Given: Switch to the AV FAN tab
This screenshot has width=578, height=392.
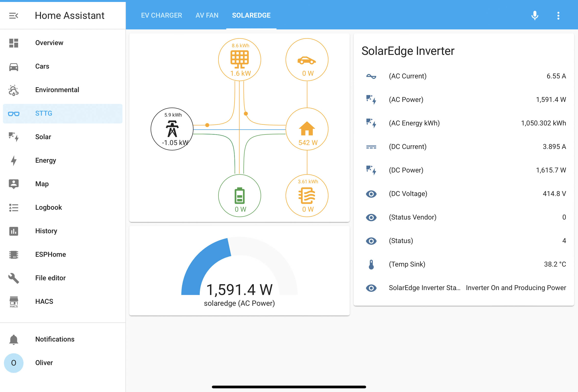Looking at the screenshot, I should pyautogui.click(x=207, y=15).
